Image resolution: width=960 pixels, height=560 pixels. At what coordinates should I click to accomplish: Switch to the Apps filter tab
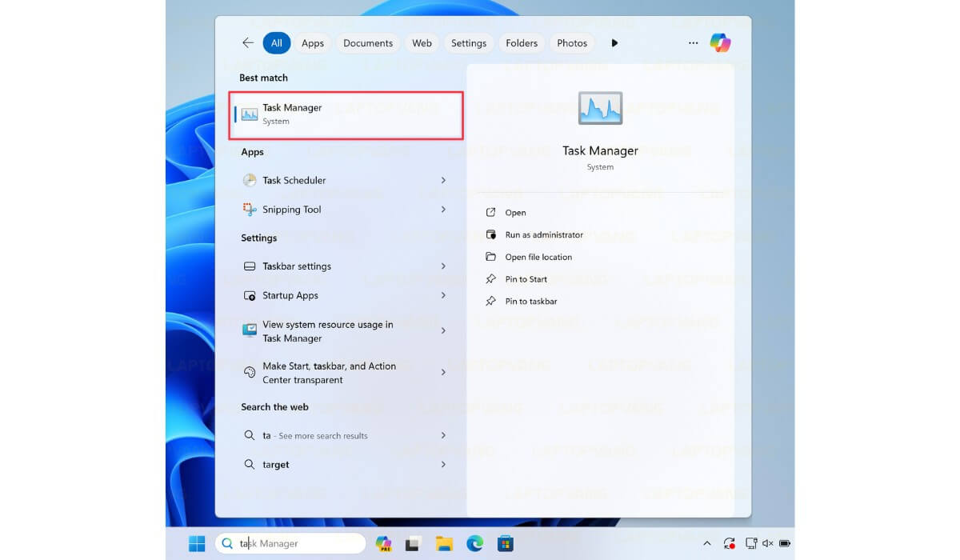pyautogui.click(x=313, y=43)
